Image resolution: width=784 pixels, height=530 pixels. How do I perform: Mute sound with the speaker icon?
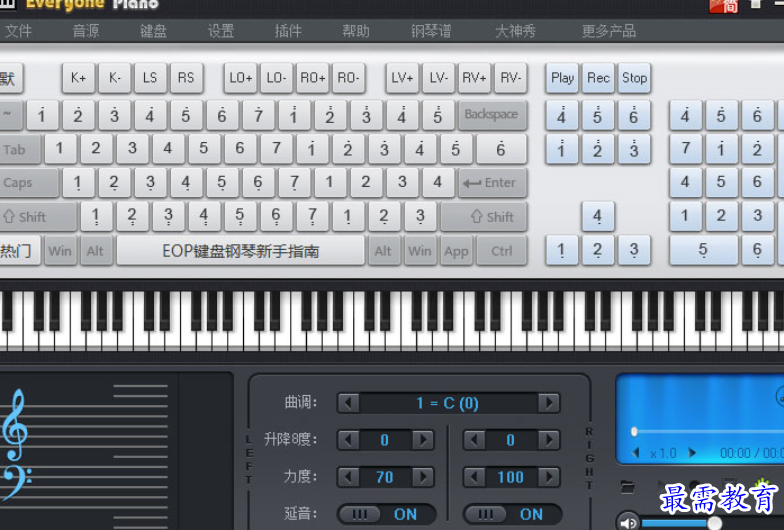pos(628,522)
